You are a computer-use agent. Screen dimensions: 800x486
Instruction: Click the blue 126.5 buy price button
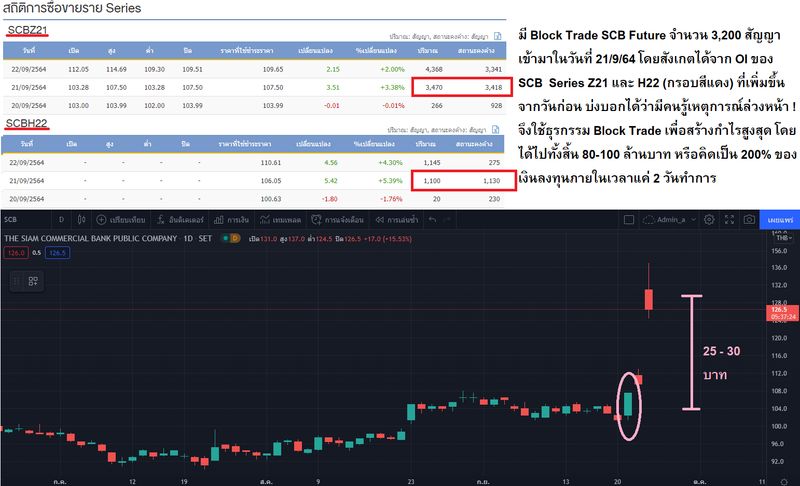click(x=57, y=252)
